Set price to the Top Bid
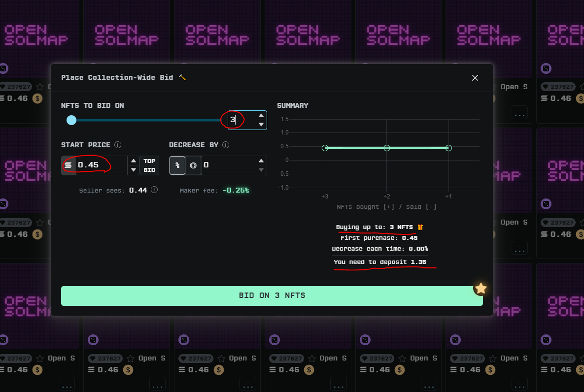Viewport: 584px width, 392px height. (x=149, y=165)
